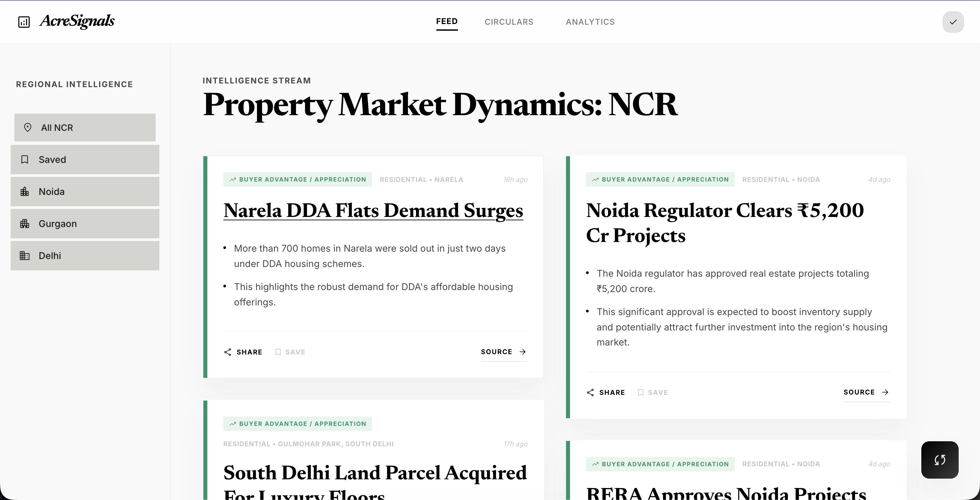The image size is (980, 500).
Task: Select the location pin icon beside All NCR
Action: coord(28,127)
